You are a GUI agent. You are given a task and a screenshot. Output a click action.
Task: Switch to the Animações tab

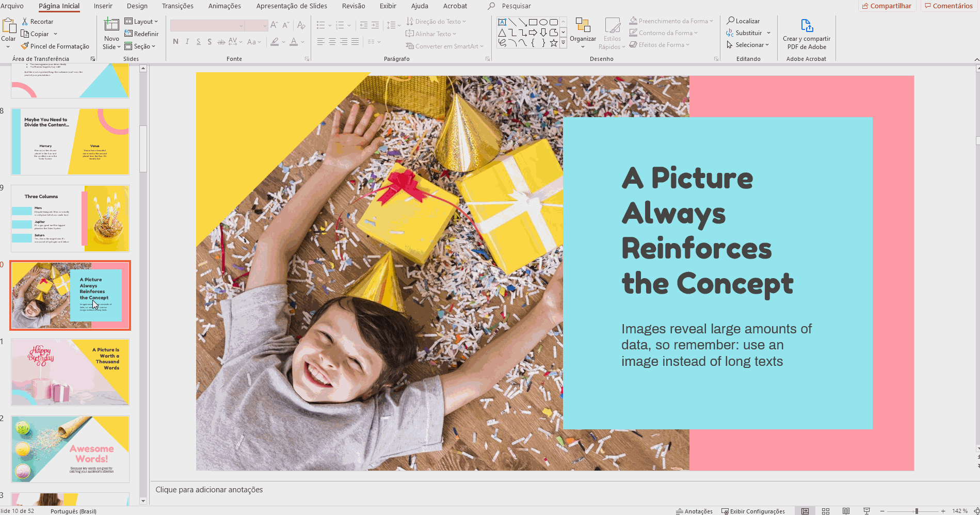(224, 6)
